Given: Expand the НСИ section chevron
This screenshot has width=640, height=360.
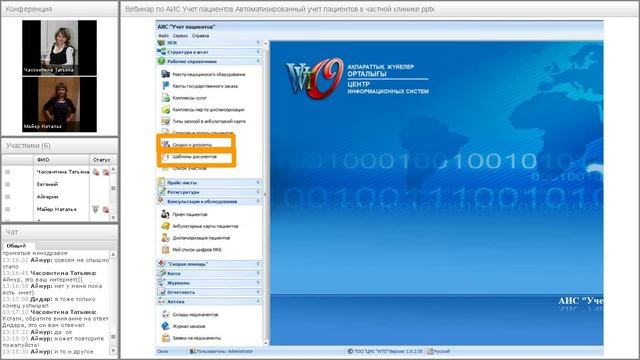Looking at the screenshot, I should pos(258,42).
